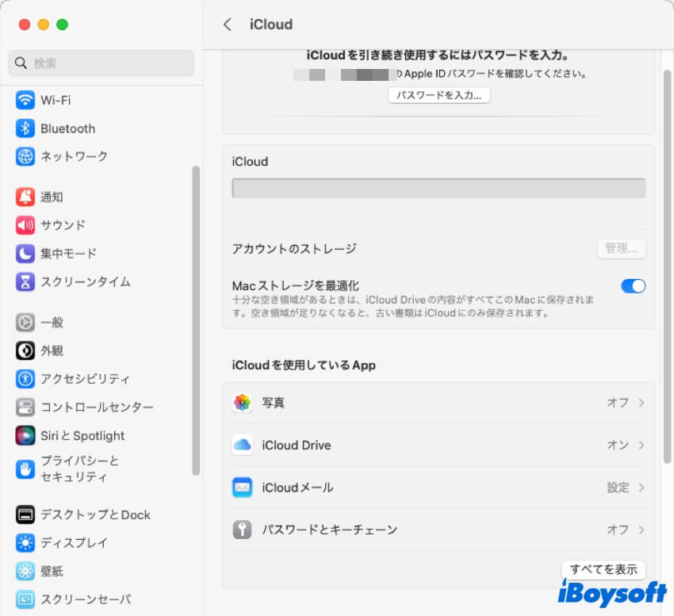Click the 通知 bell icon

[x=25, y=197]
